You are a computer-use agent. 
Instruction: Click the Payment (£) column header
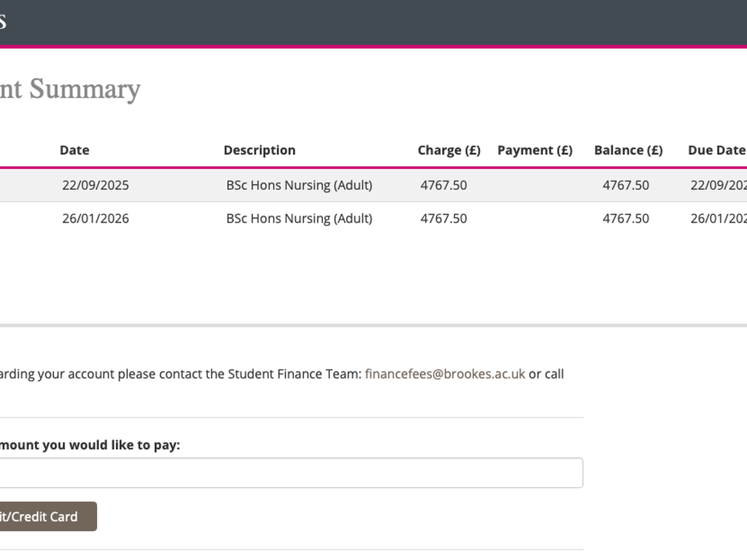coord(535,150)
